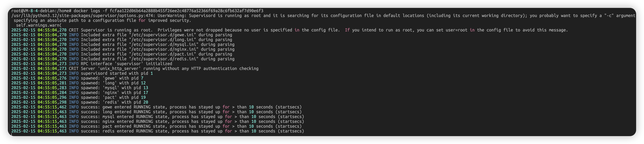
Task: Click the spawned 'mysql' with pid 13 line
Action: coord(114,88)
